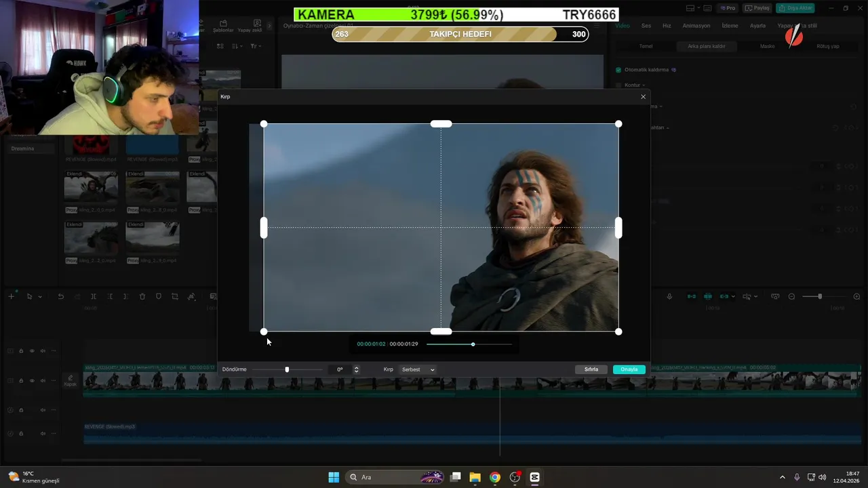Screen dimensions: 868x488
Task: Open the Rötuş yap sub-tab
Action: 828,46
